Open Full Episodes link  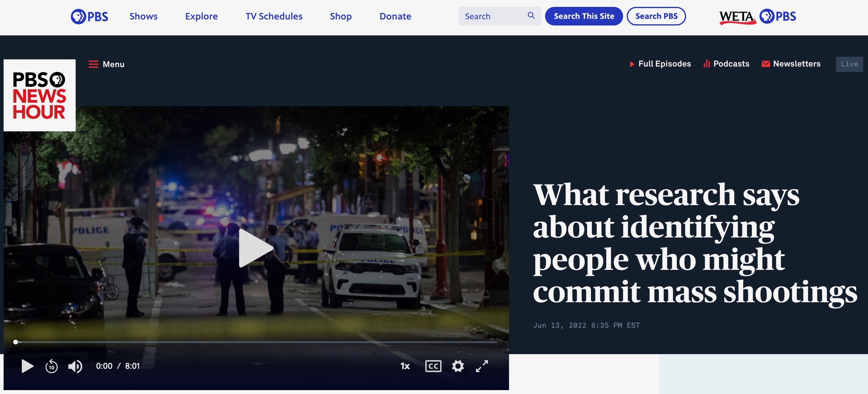(660, 64)
